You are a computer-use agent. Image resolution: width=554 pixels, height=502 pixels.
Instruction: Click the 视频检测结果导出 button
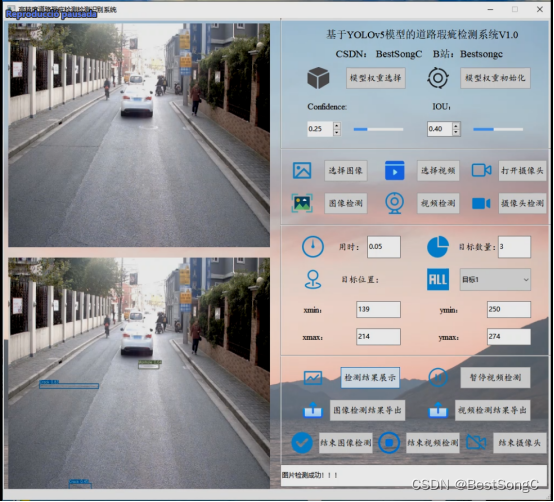493,411
